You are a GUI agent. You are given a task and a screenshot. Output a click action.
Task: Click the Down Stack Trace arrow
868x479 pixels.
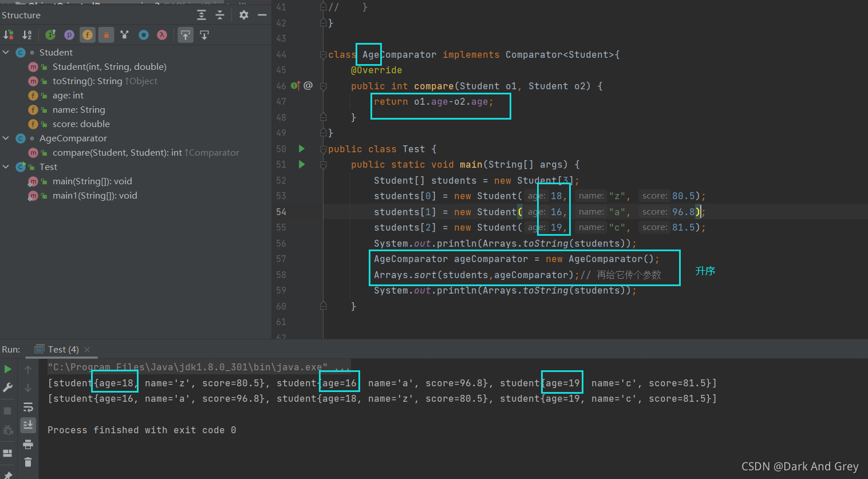28,387
